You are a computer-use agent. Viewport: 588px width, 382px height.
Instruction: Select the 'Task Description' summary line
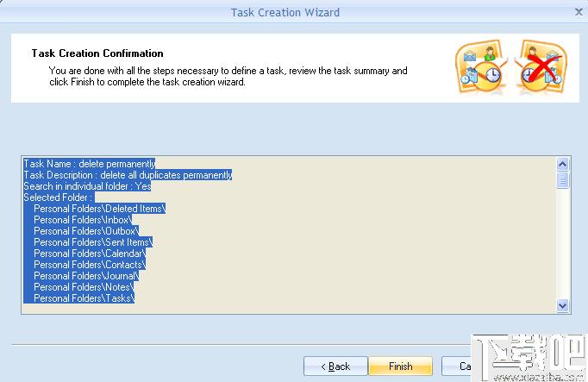click(128, 175)
